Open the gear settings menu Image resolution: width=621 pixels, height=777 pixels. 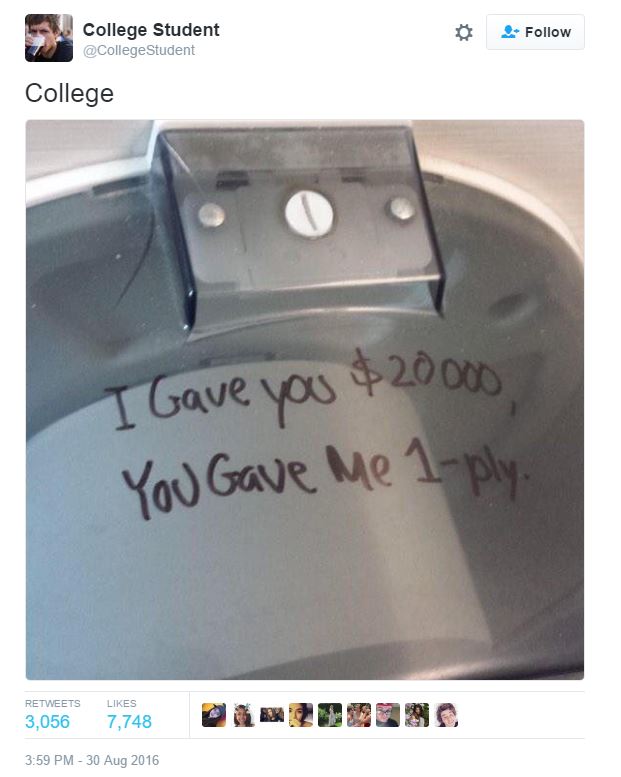tap(463, 33)
